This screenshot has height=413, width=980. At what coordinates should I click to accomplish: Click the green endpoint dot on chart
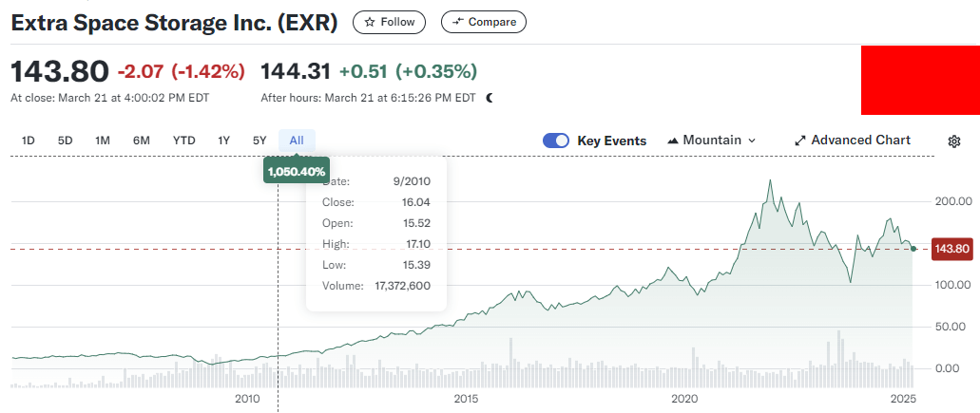[x=913, y=249]
